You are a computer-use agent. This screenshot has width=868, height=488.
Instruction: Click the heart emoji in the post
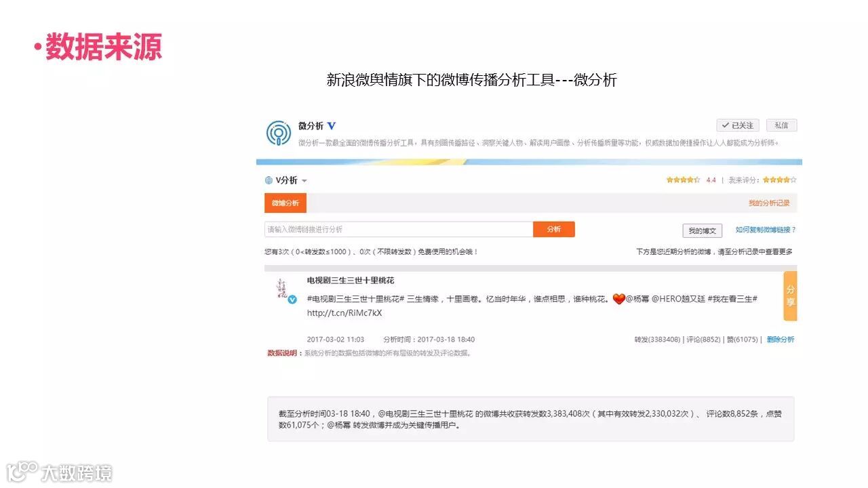point(618,299)
